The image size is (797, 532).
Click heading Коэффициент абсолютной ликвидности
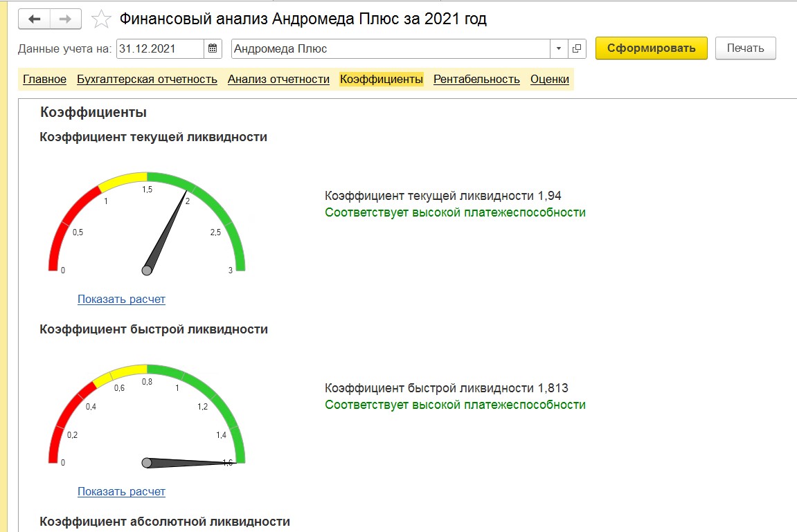(165, 522)
